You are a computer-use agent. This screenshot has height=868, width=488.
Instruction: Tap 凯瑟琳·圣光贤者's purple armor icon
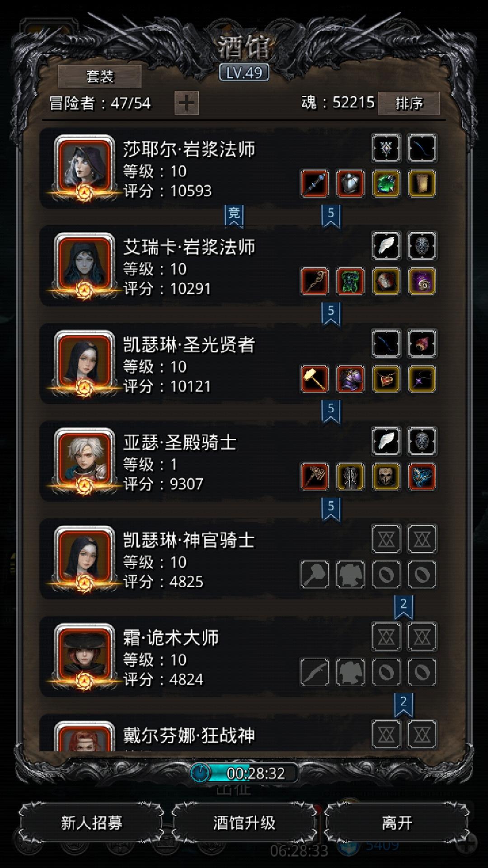[350, 379]
